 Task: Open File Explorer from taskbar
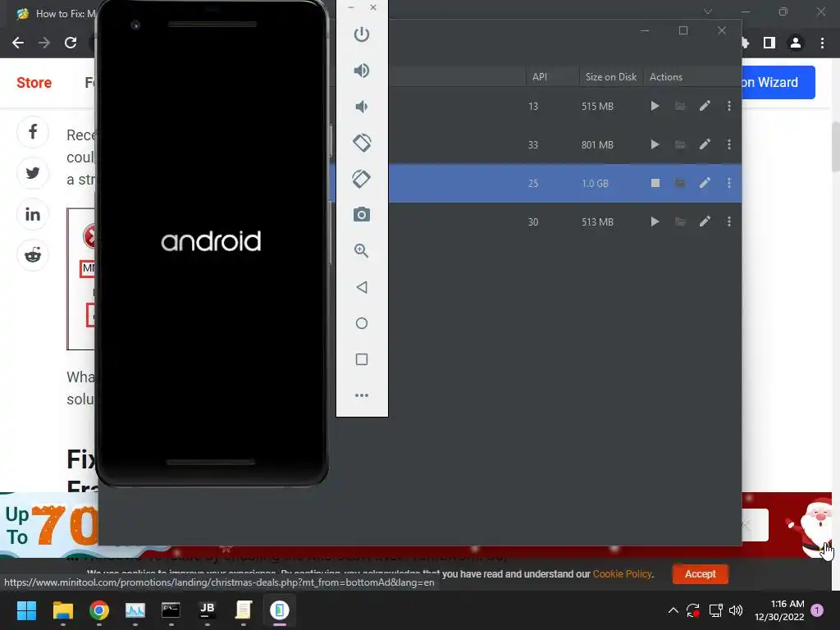[x=62, y=610]
